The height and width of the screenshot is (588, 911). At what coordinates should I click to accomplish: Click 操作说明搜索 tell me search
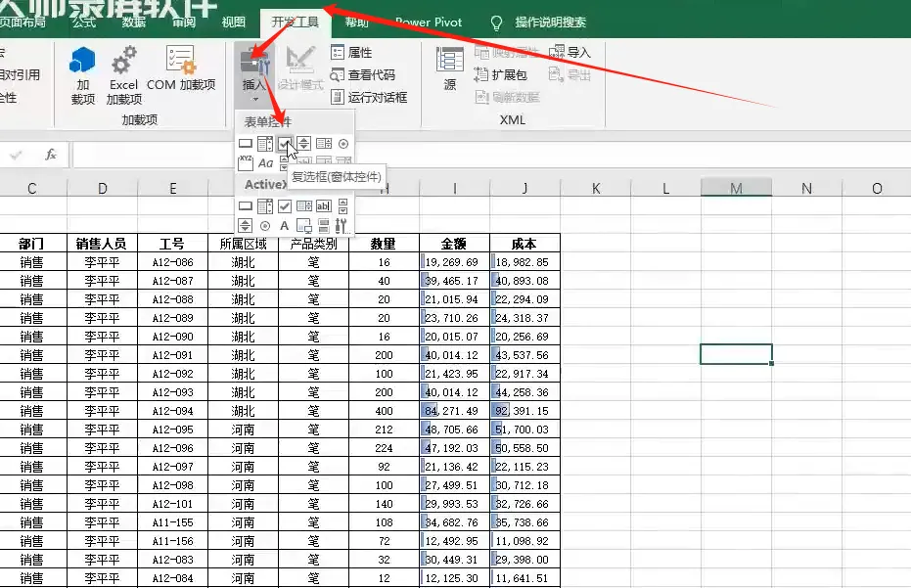[x=538, y=23]
